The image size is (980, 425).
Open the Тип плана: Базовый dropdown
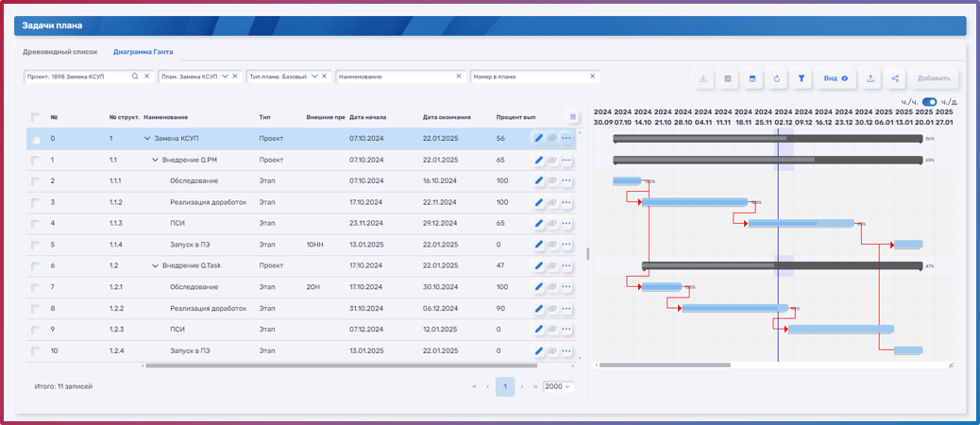coord(314,76)
